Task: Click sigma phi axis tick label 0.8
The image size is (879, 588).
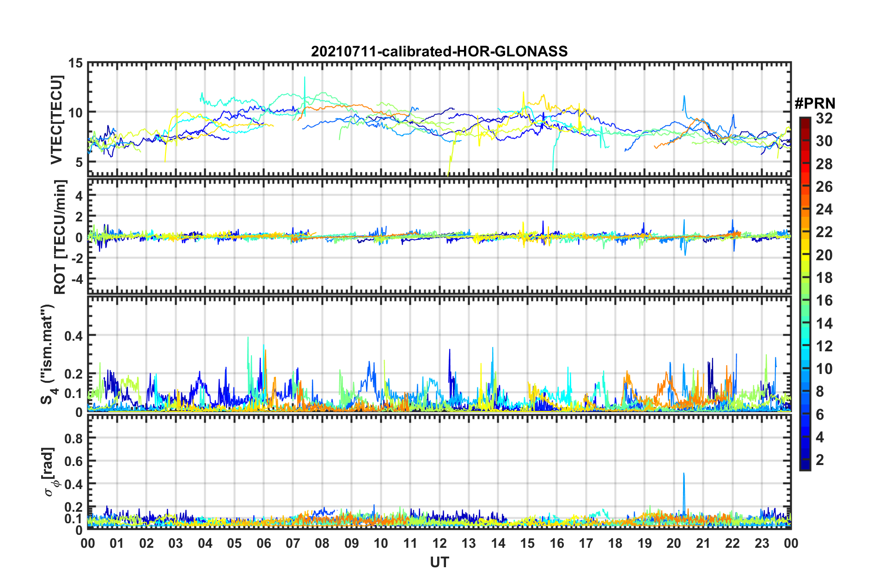Action: [74, 438]
